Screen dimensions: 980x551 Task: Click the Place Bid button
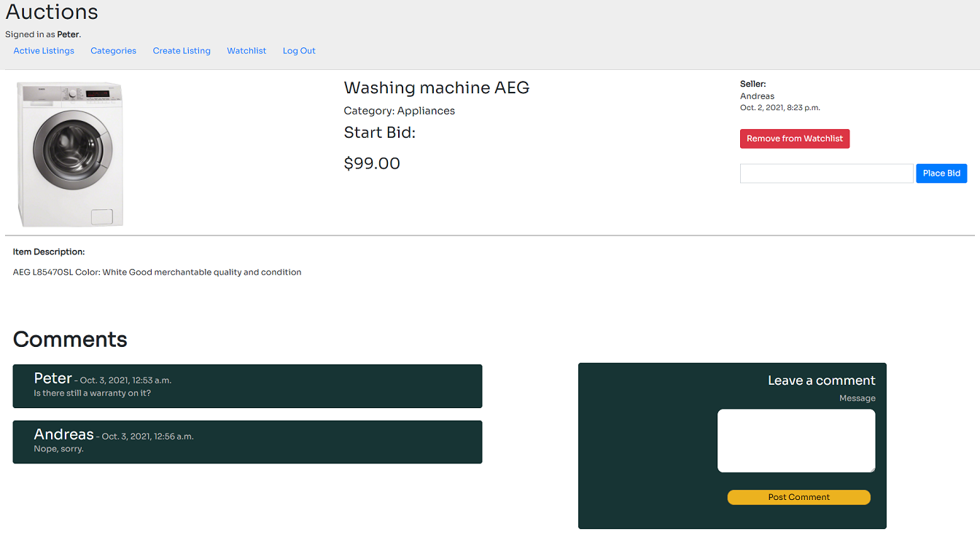(941, 173)
